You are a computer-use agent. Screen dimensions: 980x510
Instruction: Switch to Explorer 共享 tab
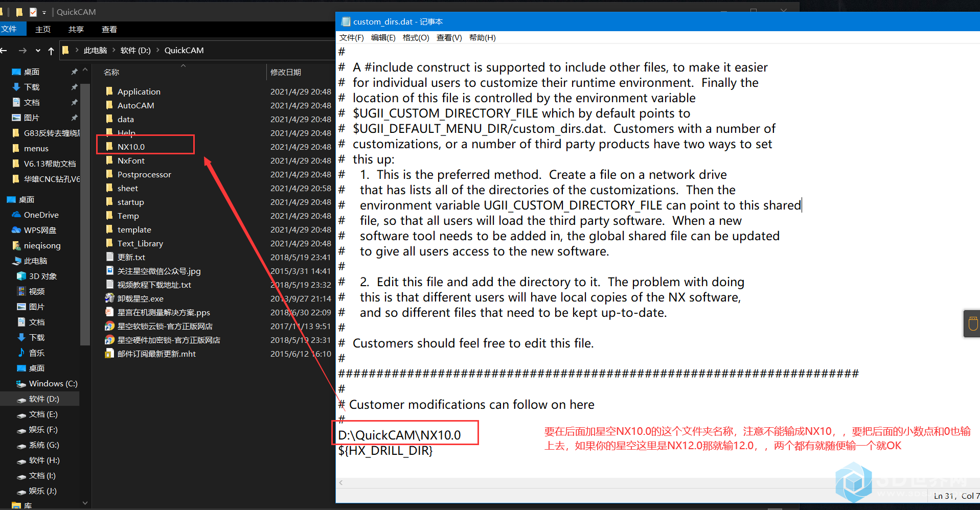click(76, 29)
